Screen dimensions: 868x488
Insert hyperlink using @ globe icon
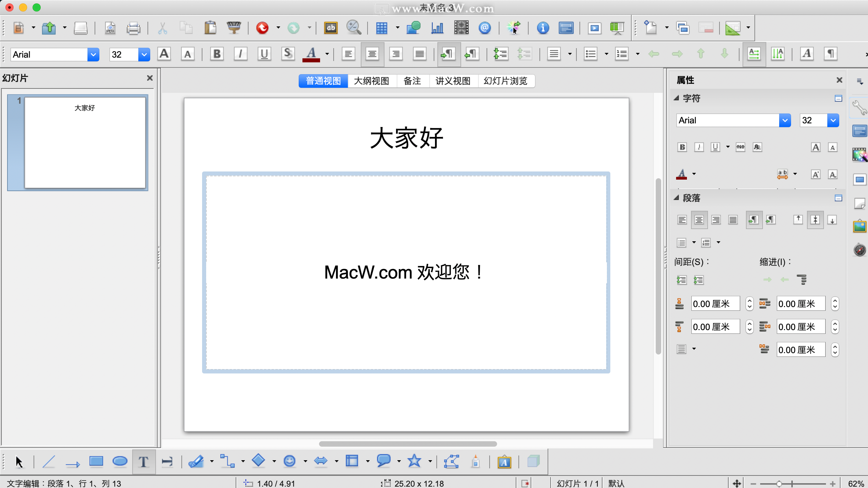click(x=485, y=28)
